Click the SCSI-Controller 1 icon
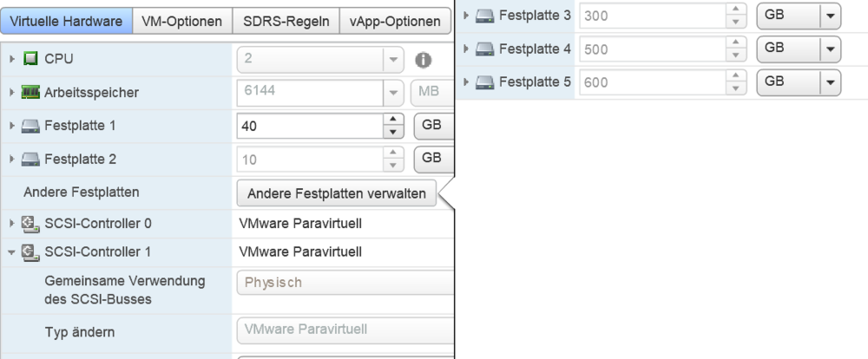This screenshot has width=868, height=359. pyautogui.click(x=30, y=253)
